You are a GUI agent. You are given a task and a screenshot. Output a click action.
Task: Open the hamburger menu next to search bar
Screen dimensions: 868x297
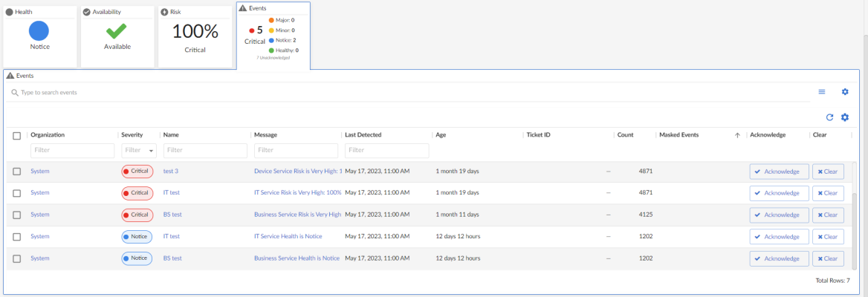(x=822, y=91)
